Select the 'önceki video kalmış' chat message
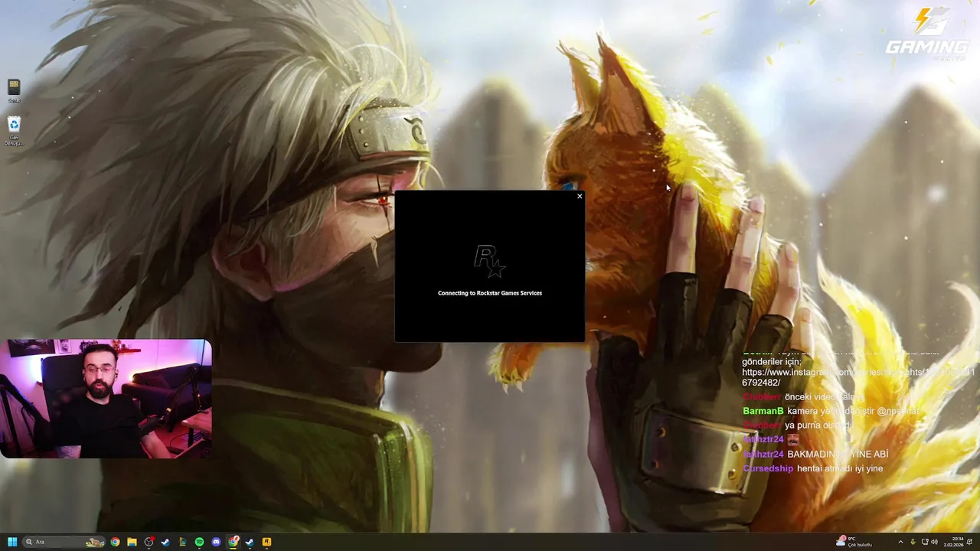Image resolution: width=980 pixels, height=551 pixels. 824,396
